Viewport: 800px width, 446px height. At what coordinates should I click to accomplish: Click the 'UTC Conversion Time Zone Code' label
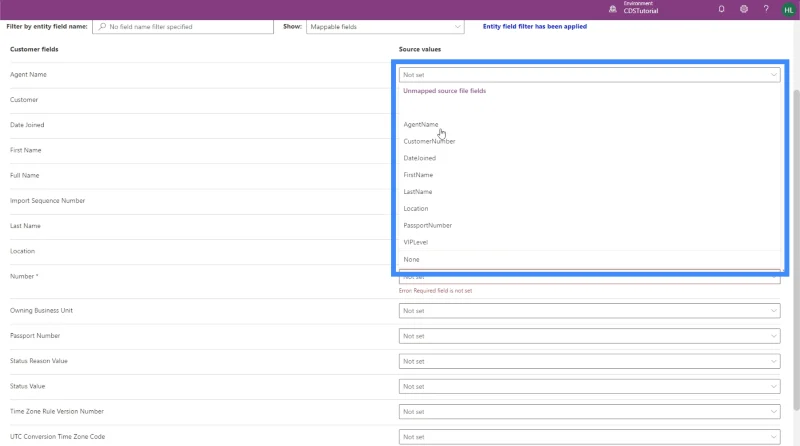click(x=57, y=437)
